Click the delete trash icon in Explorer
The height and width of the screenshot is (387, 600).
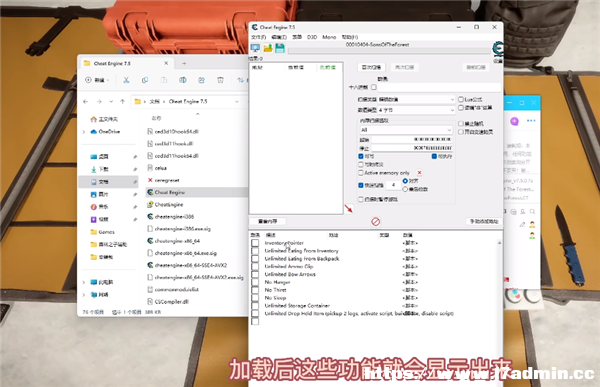(220, 80)
